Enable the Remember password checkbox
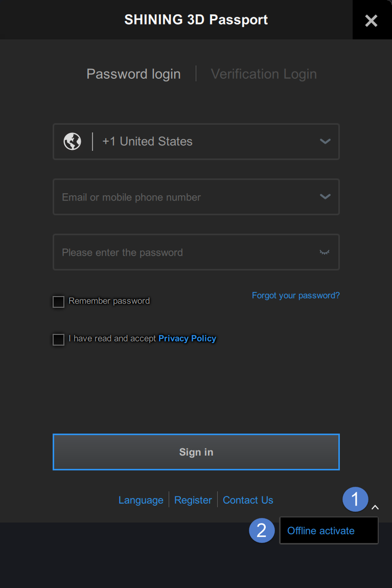The height and width of the screenshot is (588, 392). [x=59, y=302]
